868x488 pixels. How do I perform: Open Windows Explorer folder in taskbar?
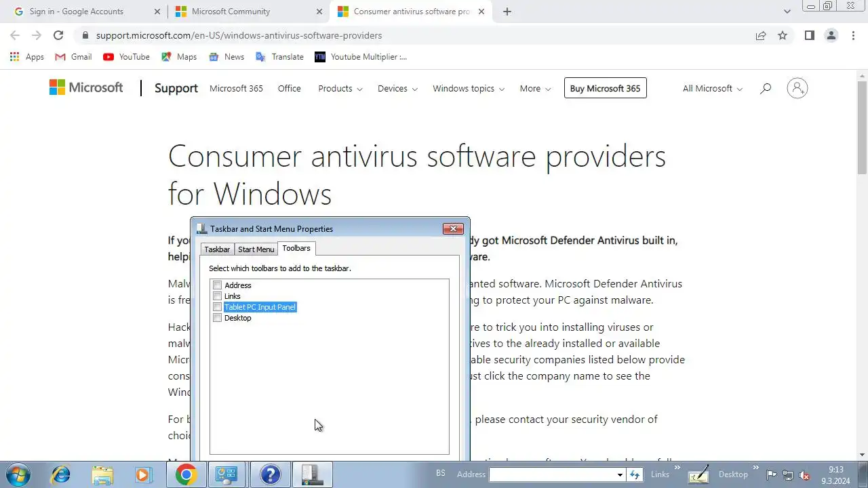coord(102,474)
